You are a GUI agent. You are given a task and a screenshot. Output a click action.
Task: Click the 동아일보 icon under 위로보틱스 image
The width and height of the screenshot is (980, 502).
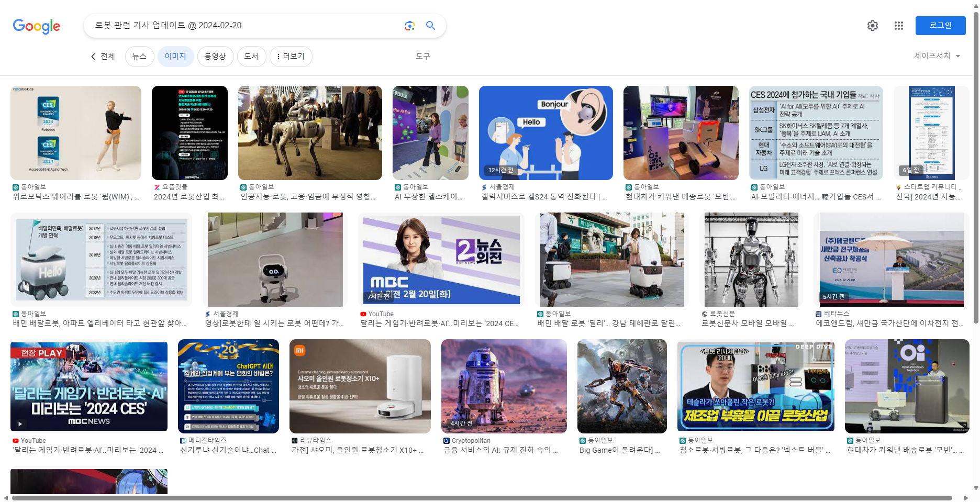[16, 187]
